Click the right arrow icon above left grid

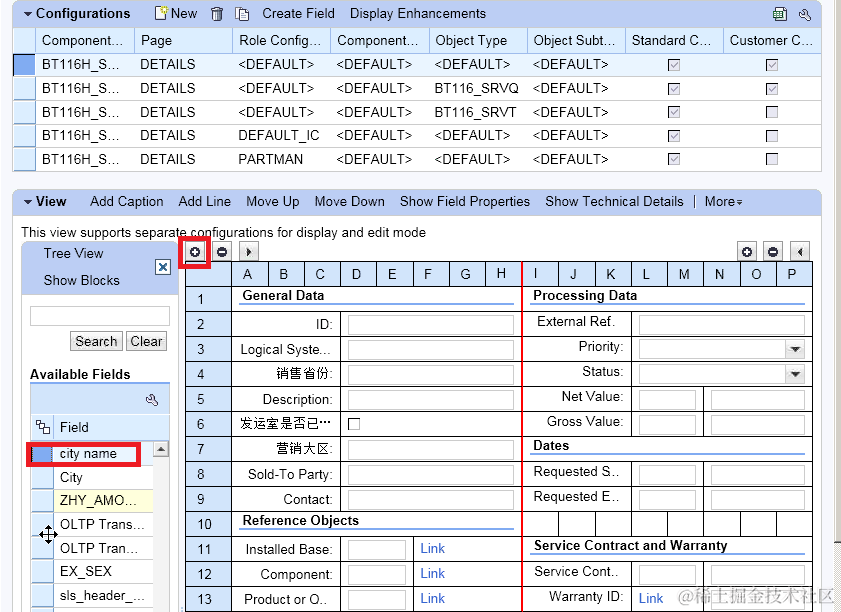[248, 252]
